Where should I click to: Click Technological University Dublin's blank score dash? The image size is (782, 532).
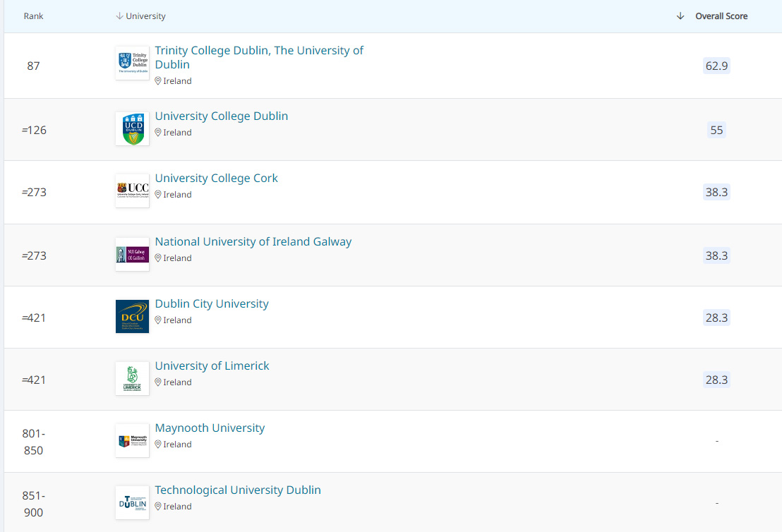717,503
